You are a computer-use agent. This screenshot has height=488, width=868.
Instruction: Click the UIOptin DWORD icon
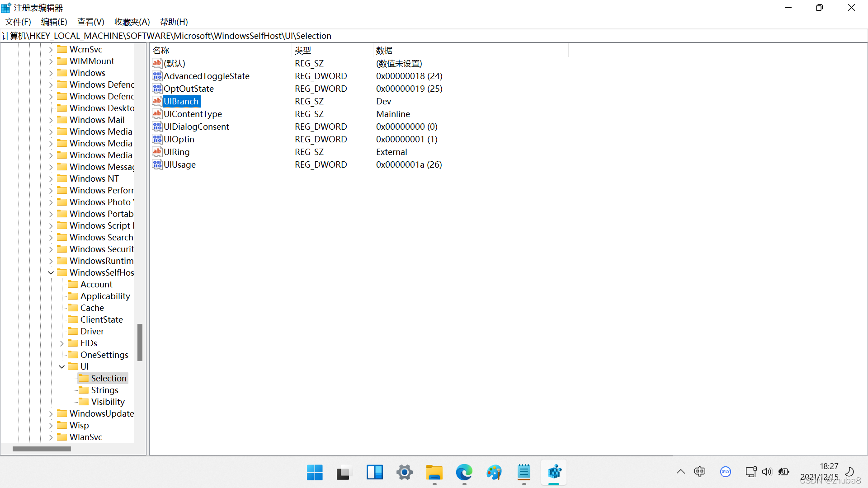pos(157,139)
